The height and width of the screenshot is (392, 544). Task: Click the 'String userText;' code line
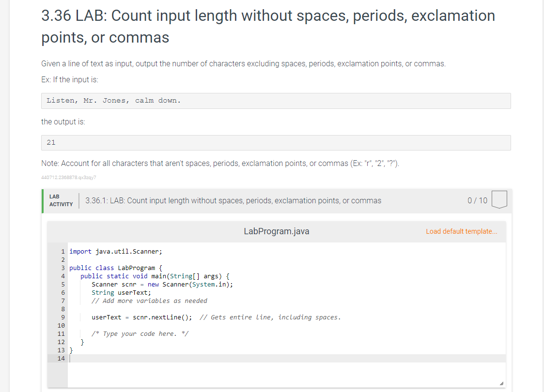(121, 293)
